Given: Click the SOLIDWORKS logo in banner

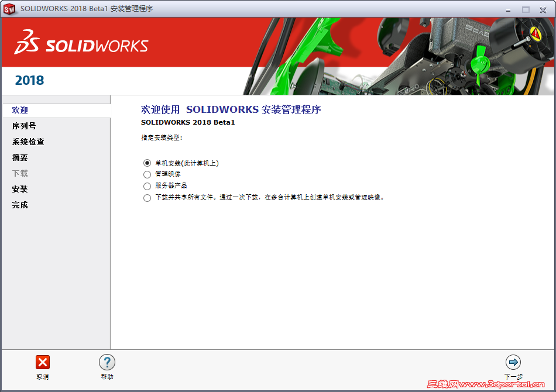Looking at the screenshot, I should tap(81, 42).
